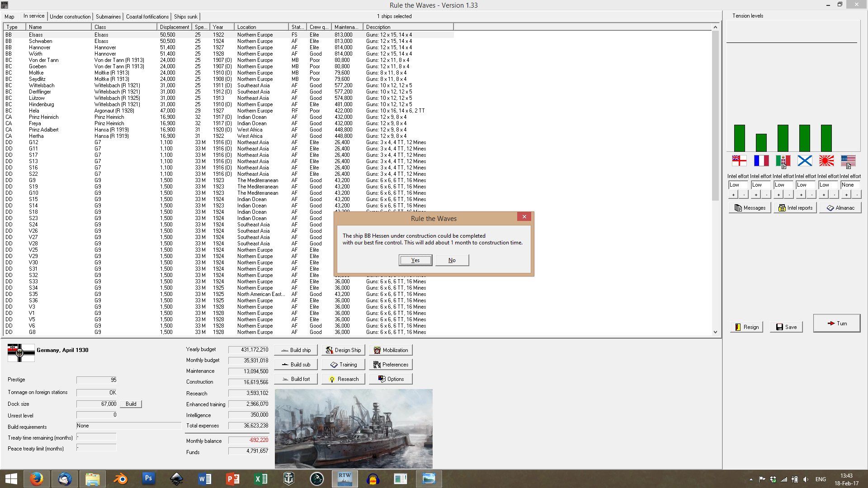Click No in the dialog
868x488 pixels.
click(452, 260)
